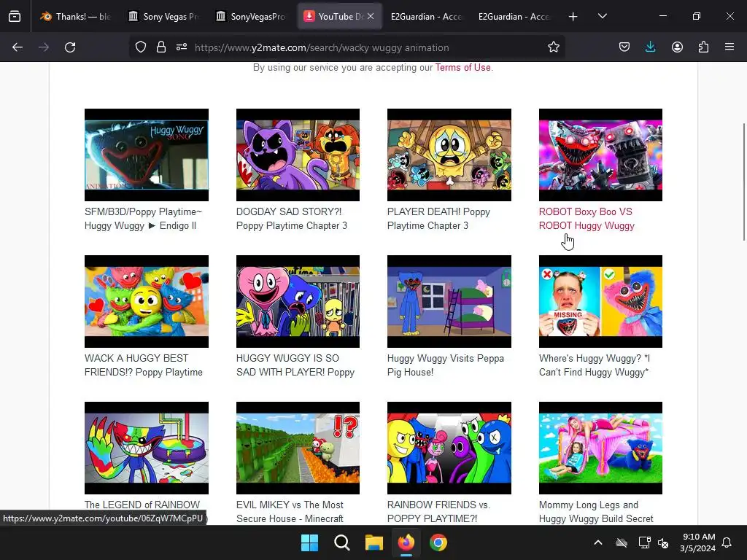Select the Huggy Wuggy Song thumbnail
The image size is (747, 560).
[x=146, y=155]
